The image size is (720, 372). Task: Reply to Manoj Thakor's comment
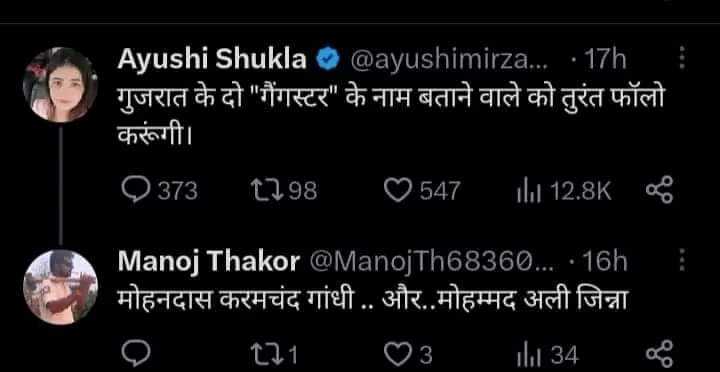tap(136, 355)
